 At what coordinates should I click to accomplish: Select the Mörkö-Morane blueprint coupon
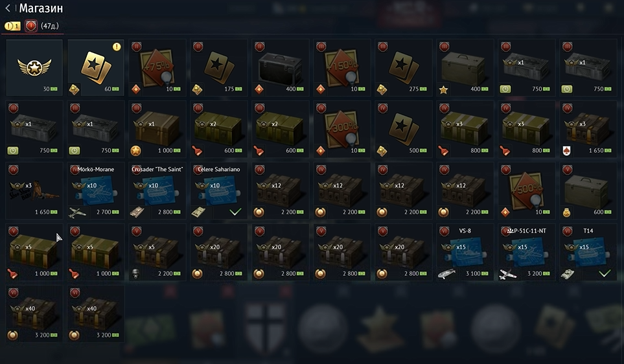[x=96, y=191]
